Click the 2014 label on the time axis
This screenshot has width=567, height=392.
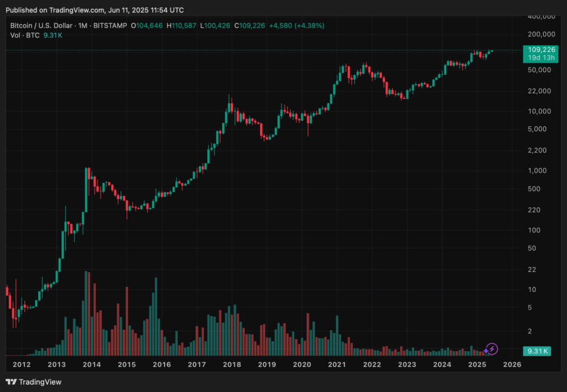tap(92, 364)
